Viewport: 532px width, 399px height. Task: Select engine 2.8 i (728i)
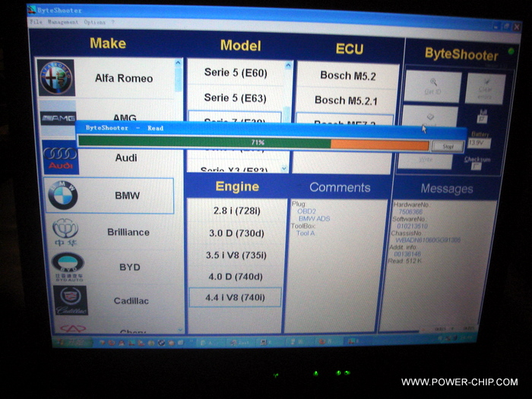pyautogui.click(x=237, y=211)
